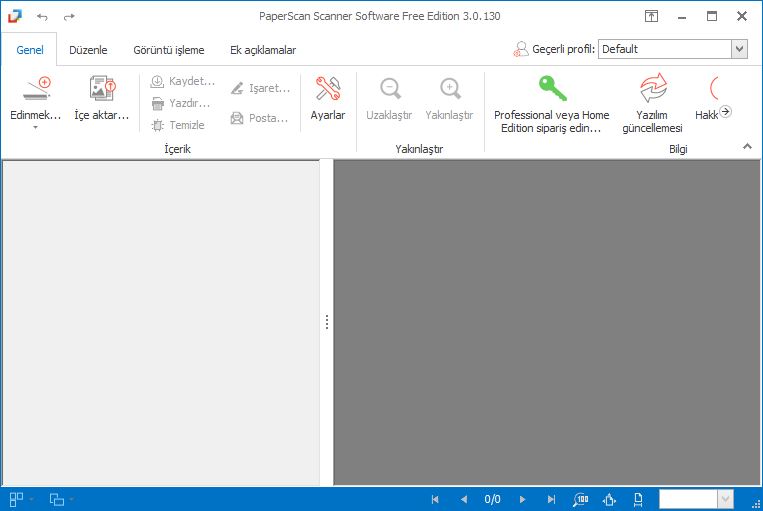Click the Posta mail button
Image resolution: width=763 pixels, height=511 pixels.
click(x=259, y=118)
